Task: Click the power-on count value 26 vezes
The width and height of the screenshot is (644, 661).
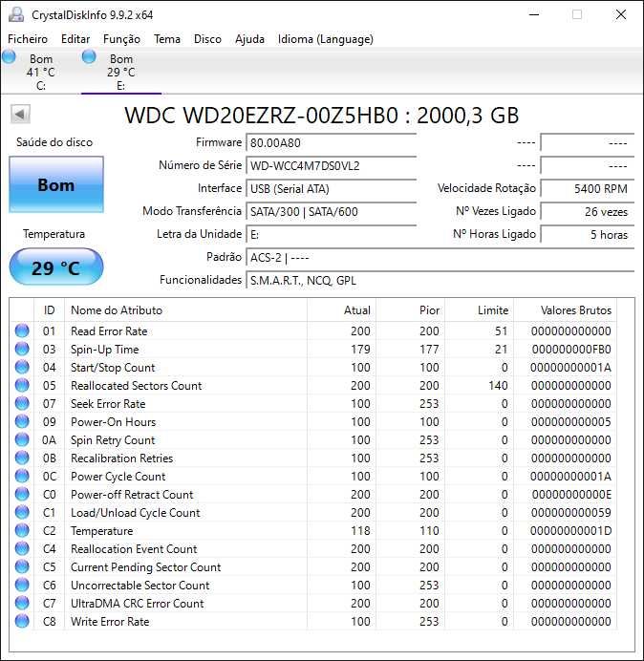Action: tap(587, 212)
